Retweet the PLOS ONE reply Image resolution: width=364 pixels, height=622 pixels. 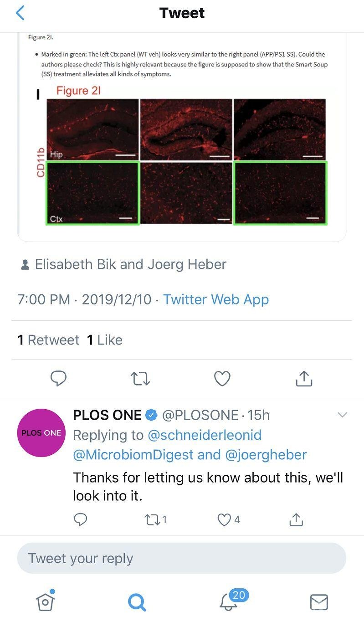click(155, 519)
